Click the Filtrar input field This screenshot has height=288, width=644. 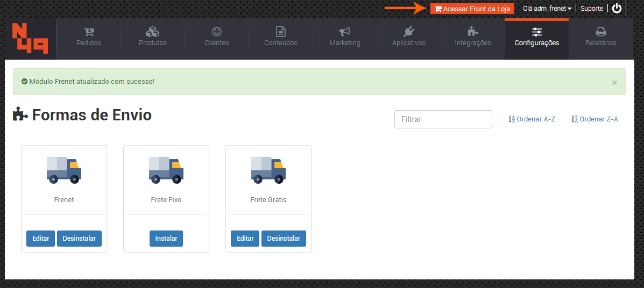coord(443,119)
